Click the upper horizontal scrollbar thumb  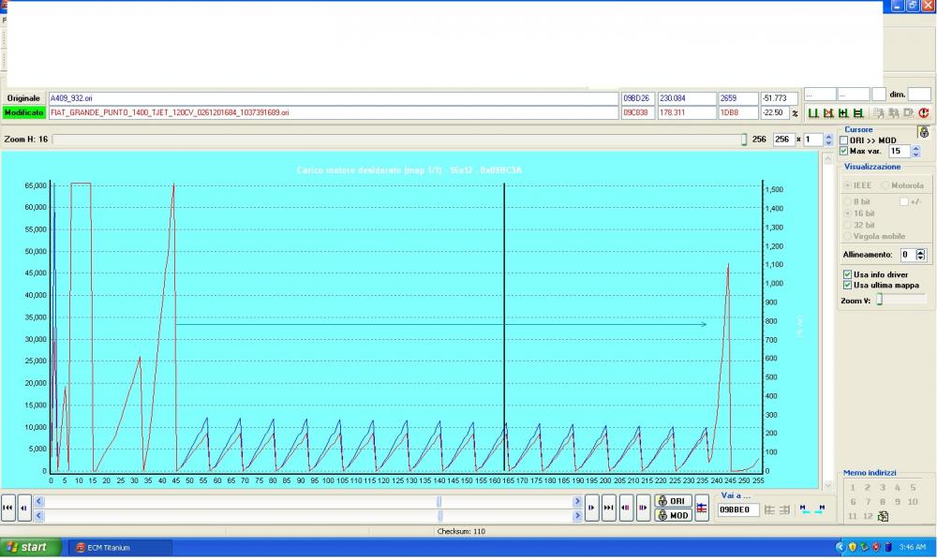(x=439, y=502)
